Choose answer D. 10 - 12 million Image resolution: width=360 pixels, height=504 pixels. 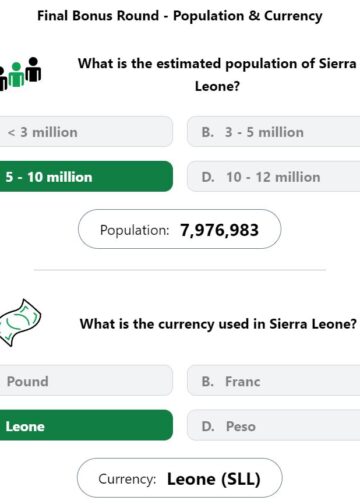click(273, 176)
